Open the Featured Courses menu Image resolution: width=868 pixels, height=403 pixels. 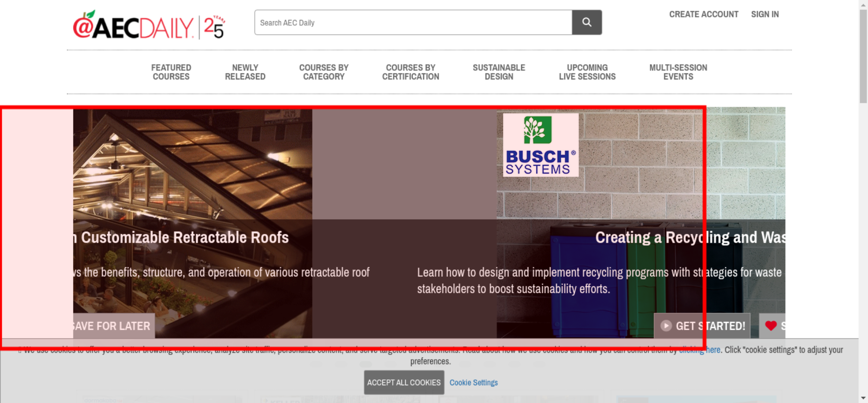coord(171,72)
